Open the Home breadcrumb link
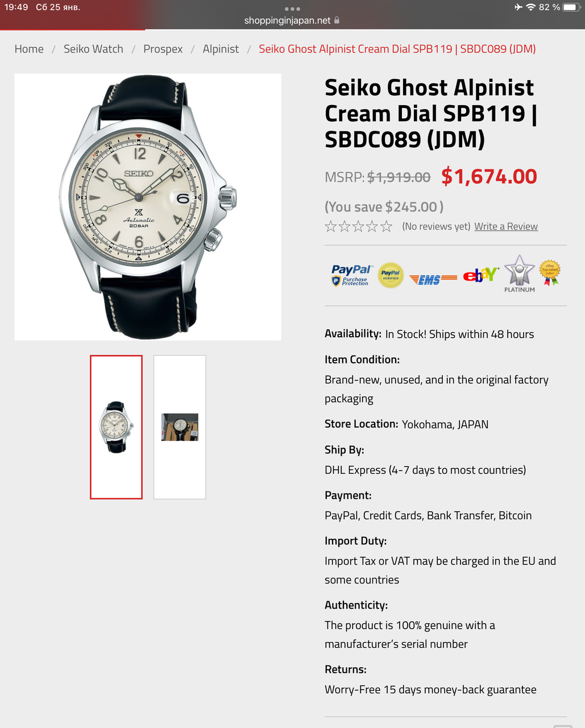The image size is (585, 728). pos(29,49)
